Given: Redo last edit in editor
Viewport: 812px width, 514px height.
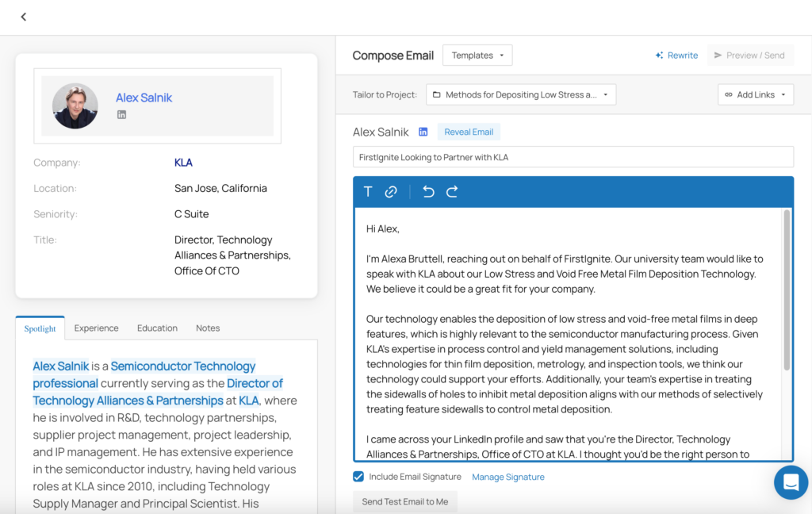Looking at the screenshot, I should point(452,192).
